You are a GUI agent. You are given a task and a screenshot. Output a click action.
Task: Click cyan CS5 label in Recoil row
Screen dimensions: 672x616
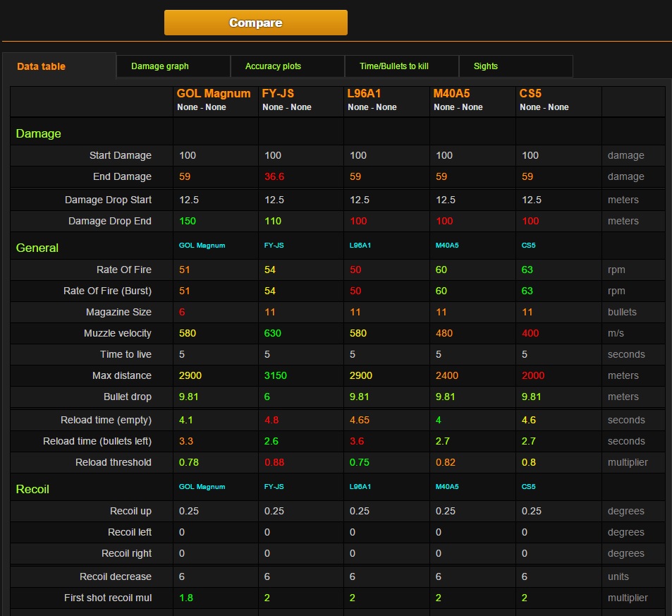(x=528, y=486)
